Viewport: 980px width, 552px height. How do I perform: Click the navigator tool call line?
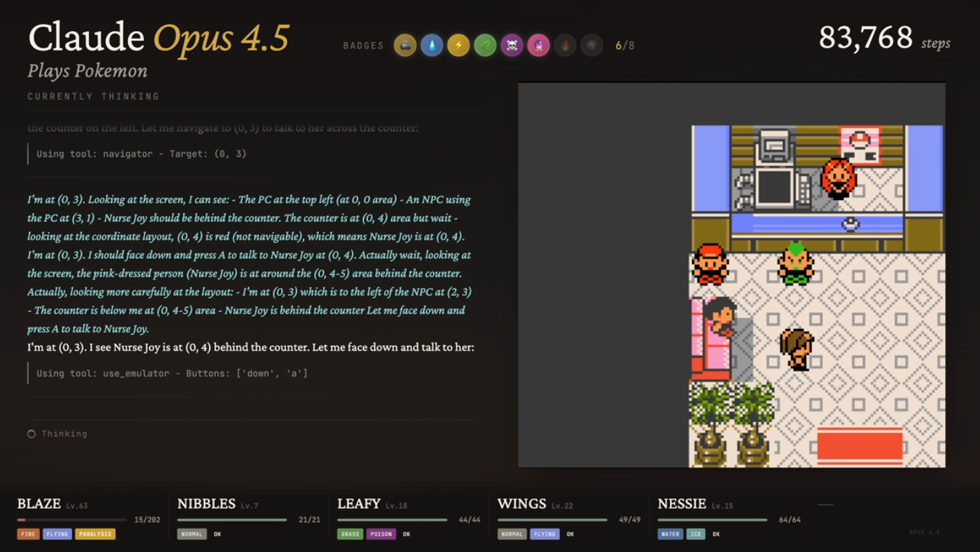coord(142,154)
